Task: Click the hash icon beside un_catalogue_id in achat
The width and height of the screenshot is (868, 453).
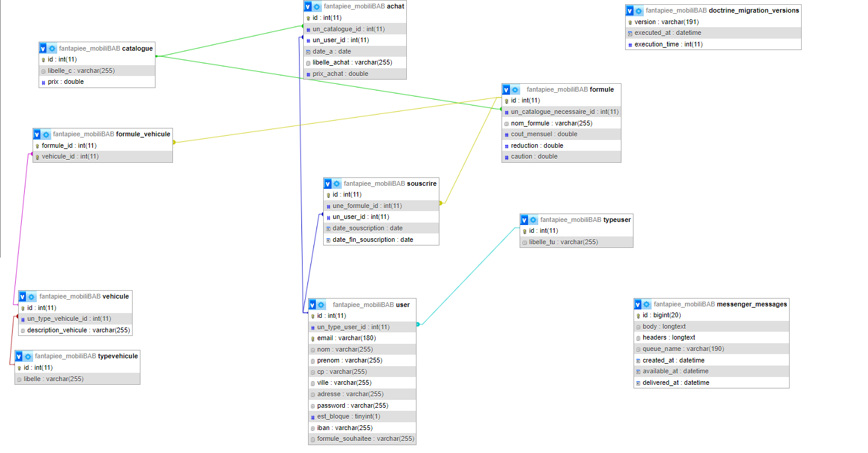Action: pos(308,29)
